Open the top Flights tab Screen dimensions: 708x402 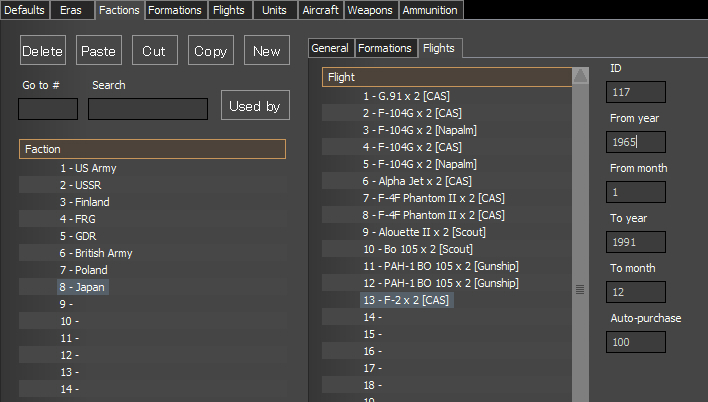[229, 10]
